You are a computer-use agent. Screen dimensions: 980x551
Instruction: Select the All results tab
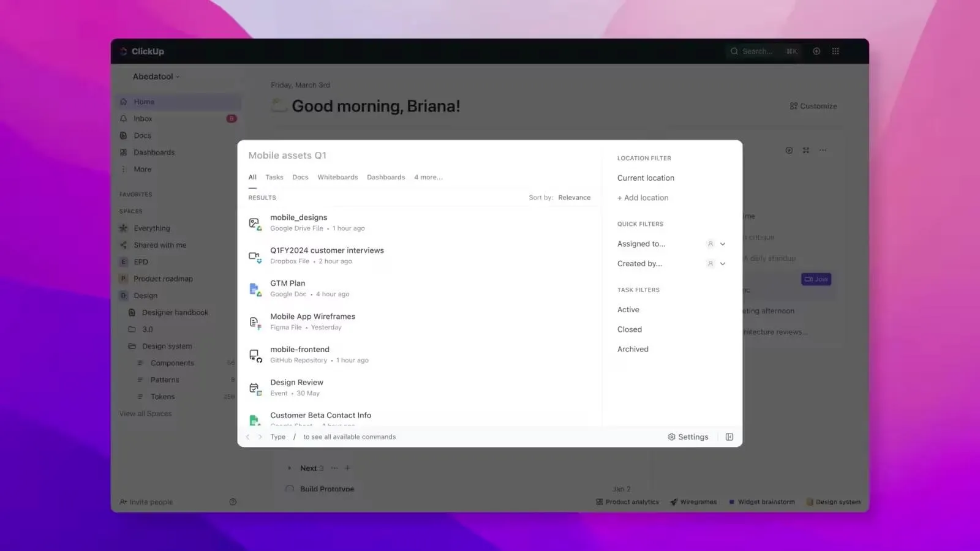coord(252,177)
